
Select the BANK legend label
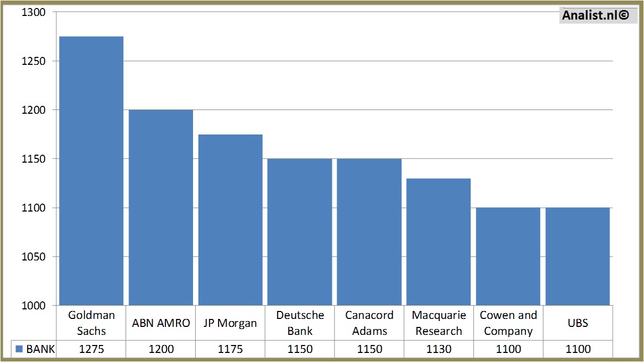(40, 349)
